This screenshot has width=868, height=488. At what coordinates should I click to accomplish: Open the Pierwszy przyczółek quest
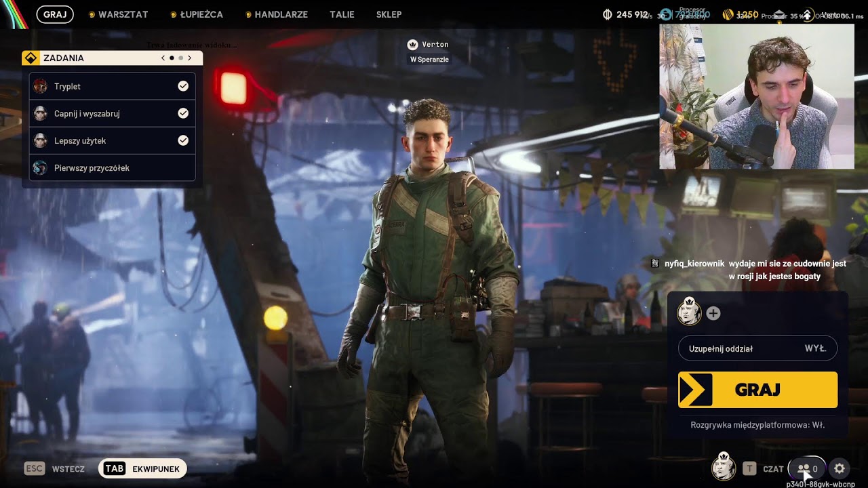click(113, 167)
